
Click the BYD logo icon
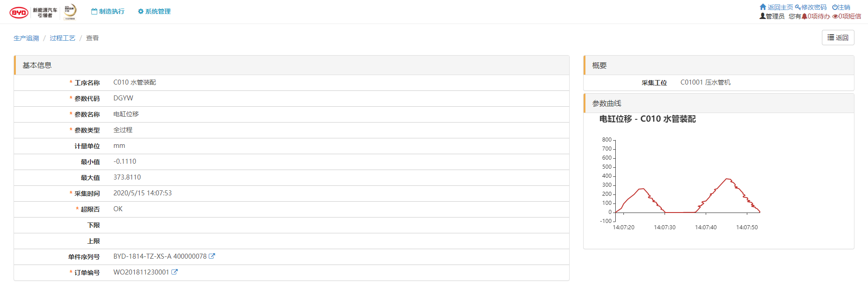pos(19,13)
